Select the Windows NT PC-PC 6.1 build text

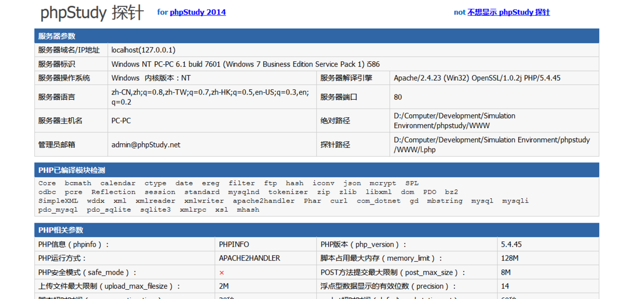tap(246, 64)
